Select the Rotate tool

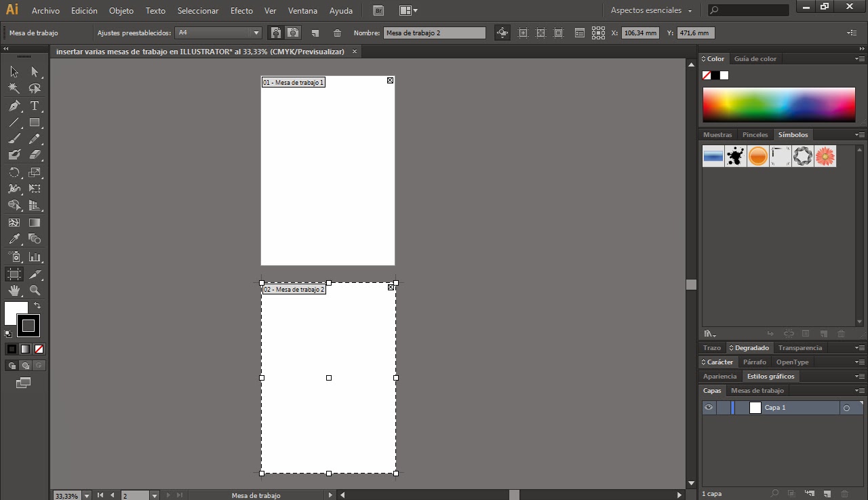pyautogui.click(x=14, y=172)
